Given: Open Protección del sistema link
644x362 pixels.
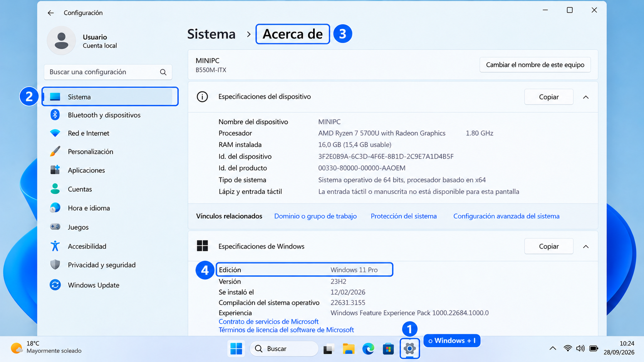Looking at the screenshot, I should pyautogui.click(x=404, y=216).
